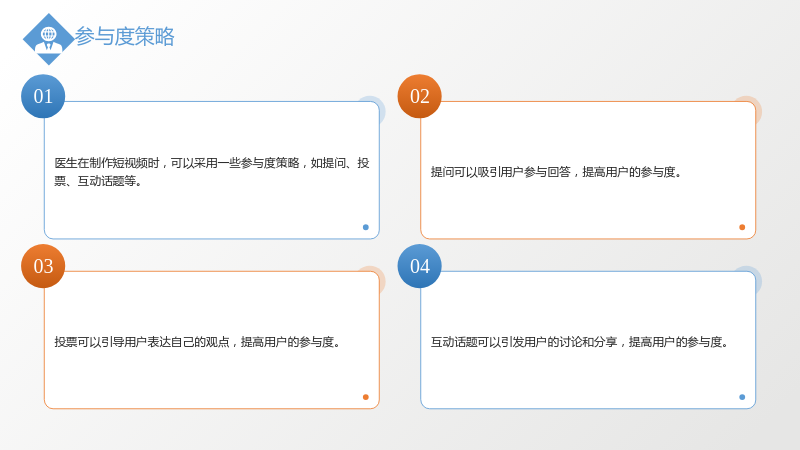Select the blue 01 number circle

[43, 96]
